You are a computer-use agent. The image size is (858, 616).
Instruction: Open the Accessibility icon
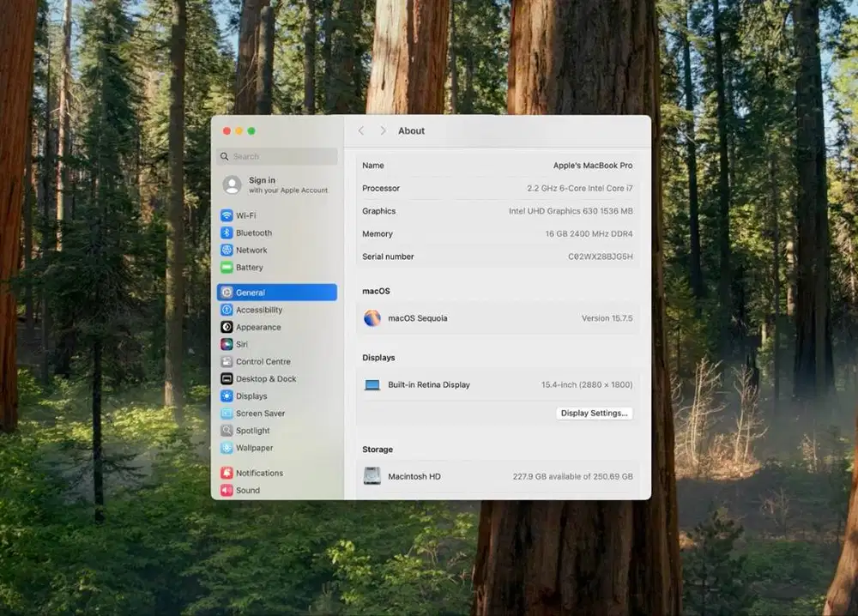pyautogui.click(x=227, y=310)
